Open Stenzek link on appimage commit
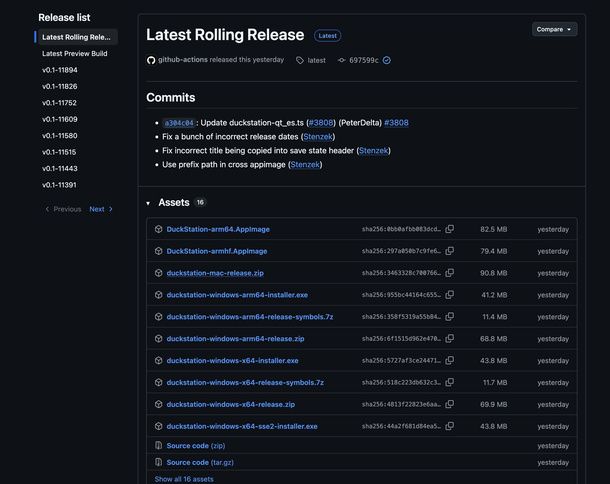 click(305, 165)
